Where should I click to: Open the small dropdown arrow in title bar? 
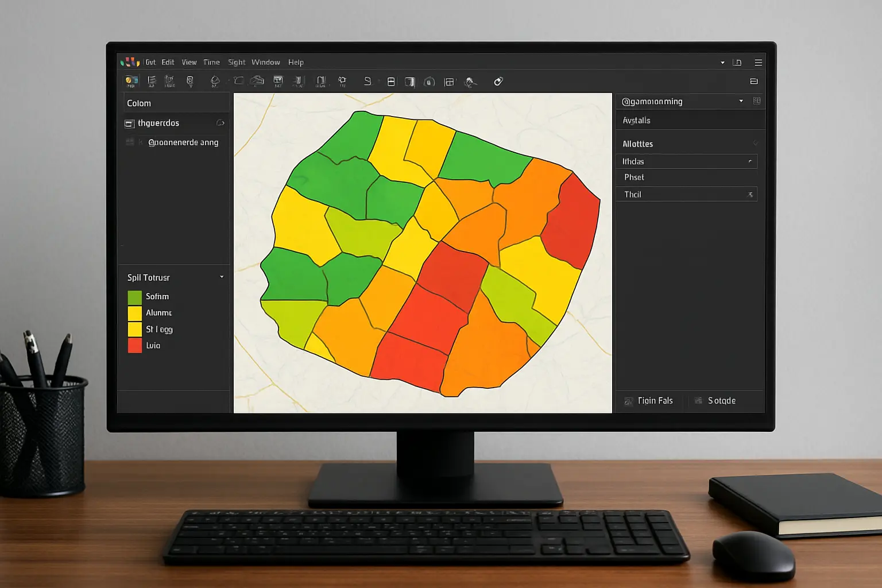[722, 63]
